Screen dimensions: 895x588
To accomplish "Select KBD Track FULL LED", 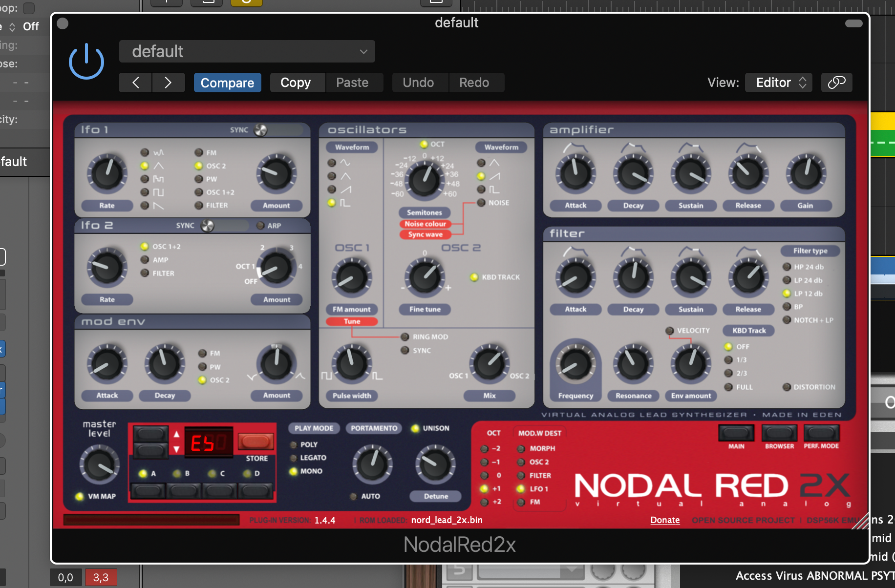I will (x=728, y=387).
